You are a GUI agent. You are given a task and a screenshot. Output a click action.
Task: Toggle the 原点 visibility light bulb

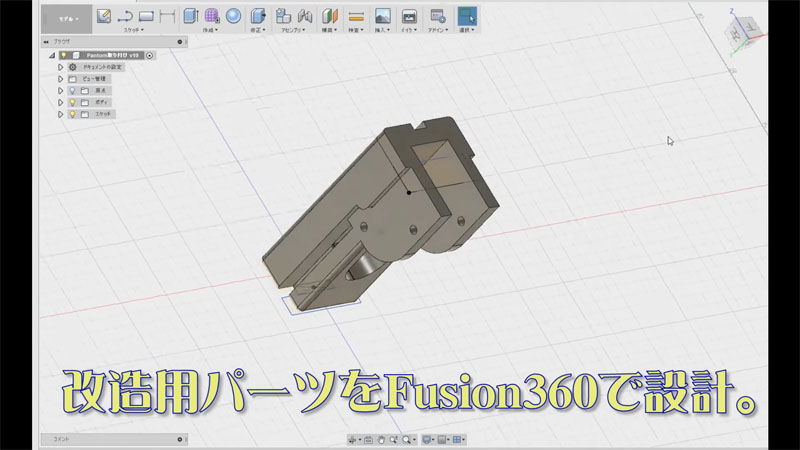tap(72, 90)
